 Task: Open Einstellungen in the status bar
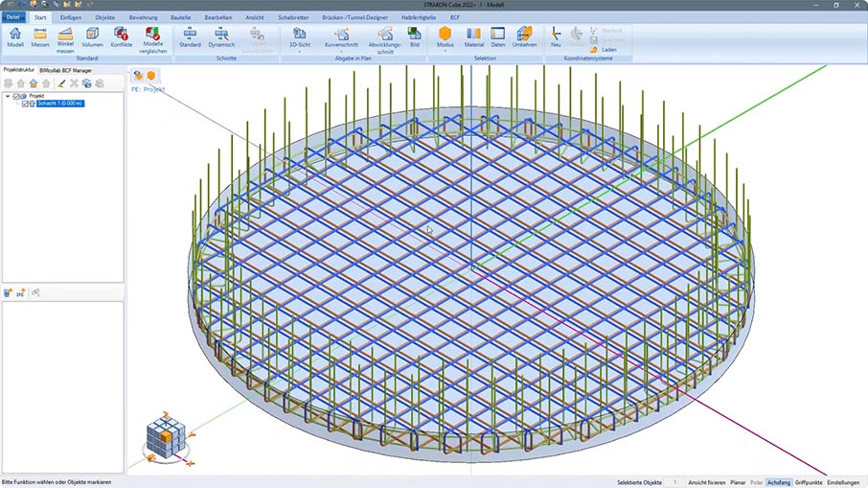pos(843,482)
